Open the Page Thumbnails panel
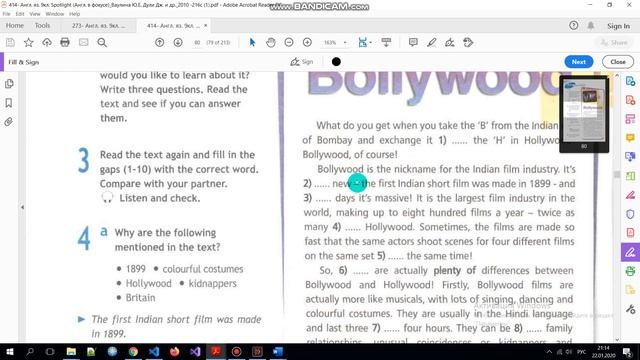Image resolution: width=640 pixels, height=360 pixels. tap(9, 84)
